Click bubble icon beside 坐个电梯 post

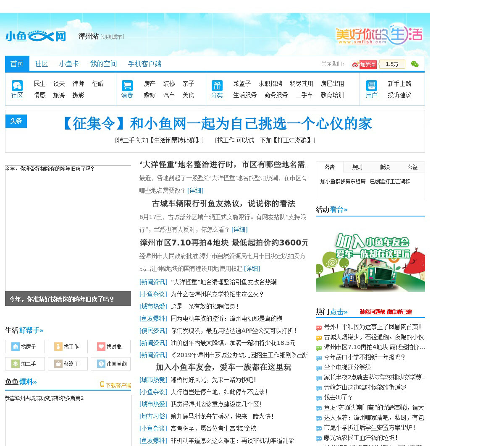click(319, 368)
